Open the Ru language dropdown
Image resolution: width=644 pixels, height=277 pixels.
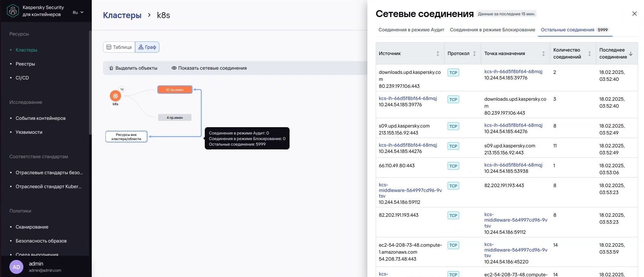tap(78, 13)
